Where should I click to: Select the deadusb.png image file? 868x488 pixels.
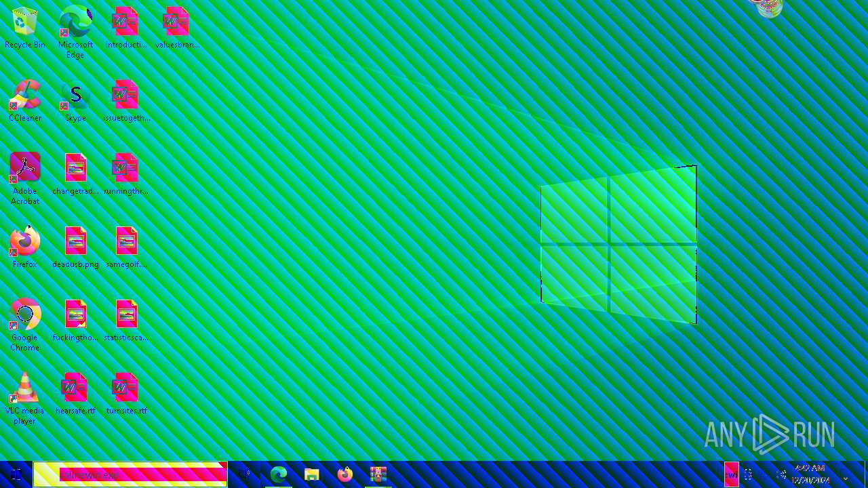(75, 247)
